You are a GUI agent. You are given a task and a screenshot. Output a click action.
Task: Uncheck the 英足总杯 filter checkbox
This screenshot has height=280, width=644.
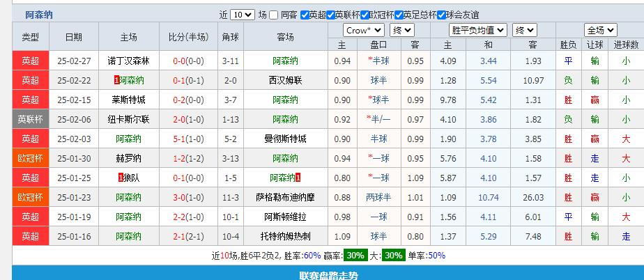[399, 15]
